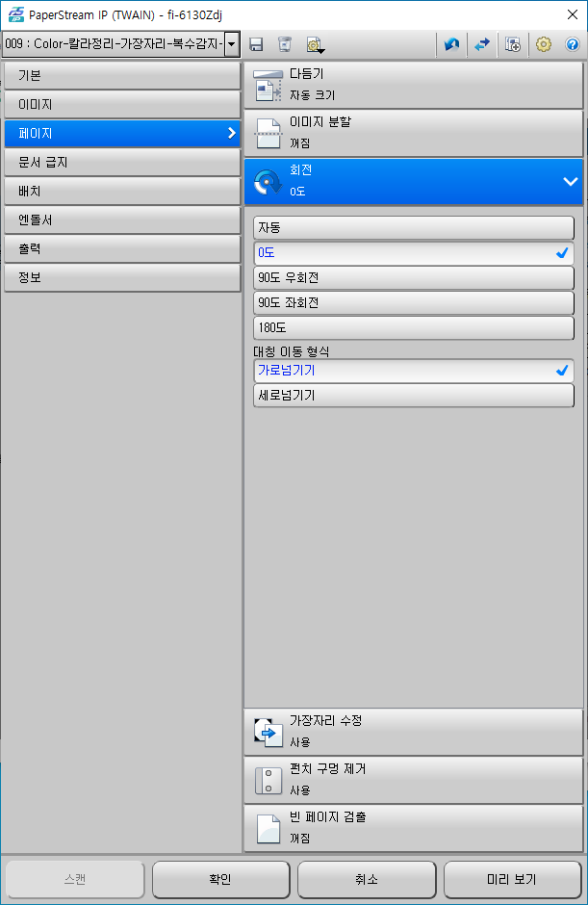Click the 스캔 button

[x=75, y=879]
